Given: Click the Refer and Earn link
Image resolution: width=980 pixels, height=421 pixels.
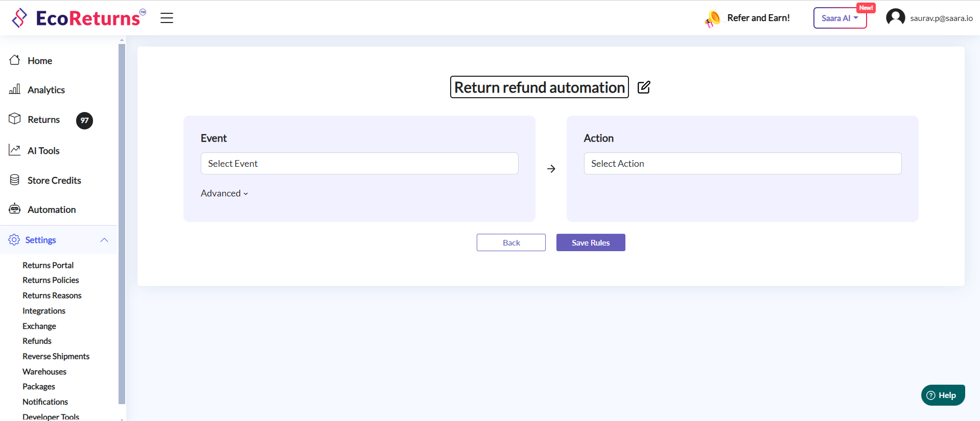Looking at the screenshot, I should (x=758, y=18).
